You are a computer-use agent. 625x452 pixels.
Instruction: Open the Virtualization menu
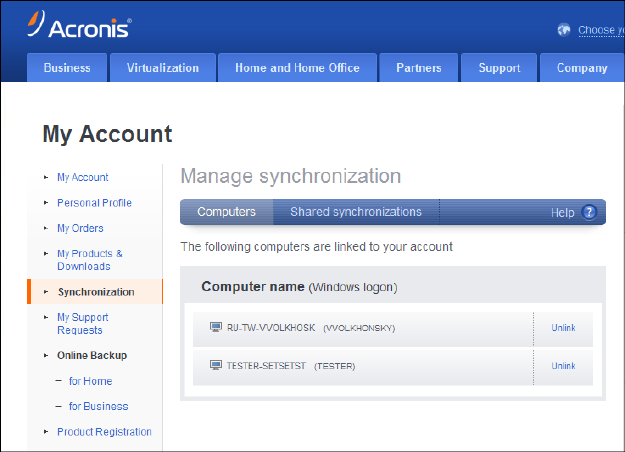point(163,68)
